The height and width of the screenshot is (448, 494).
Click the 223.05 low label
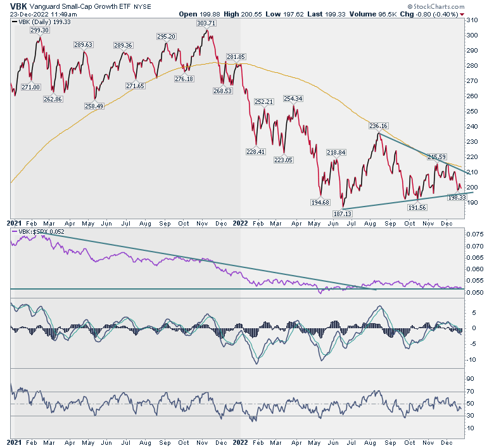click(283, 160)
